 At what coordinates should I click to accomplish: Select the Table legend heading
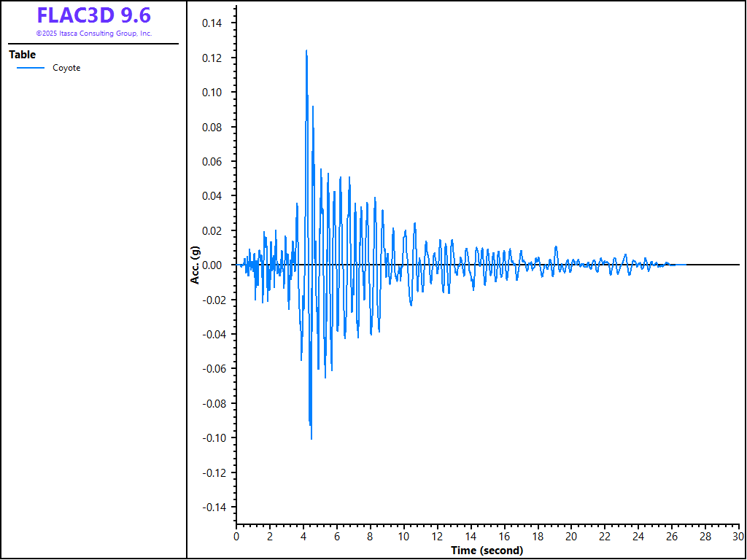22,55
